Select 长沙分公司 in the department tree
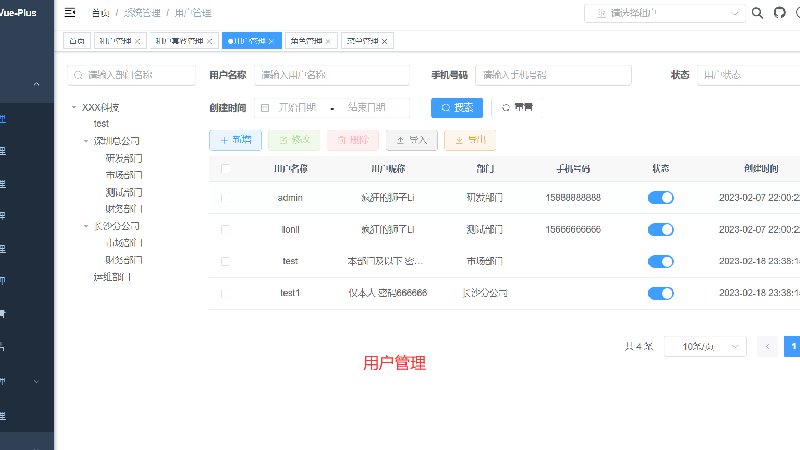Screen dimensions: 800x450 coord(116,226)
